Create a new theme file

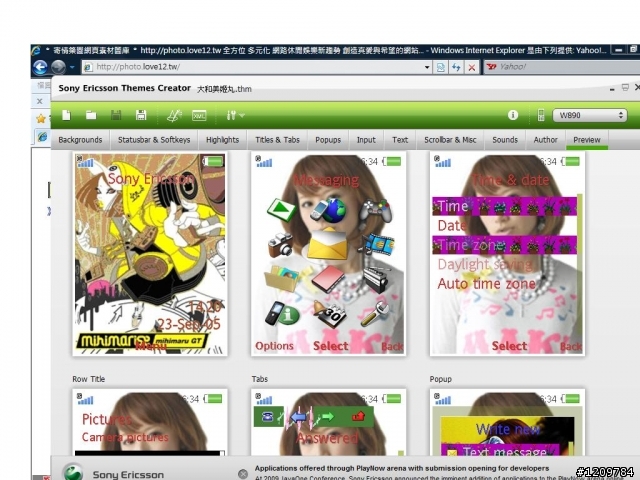[x=66, y=116]
